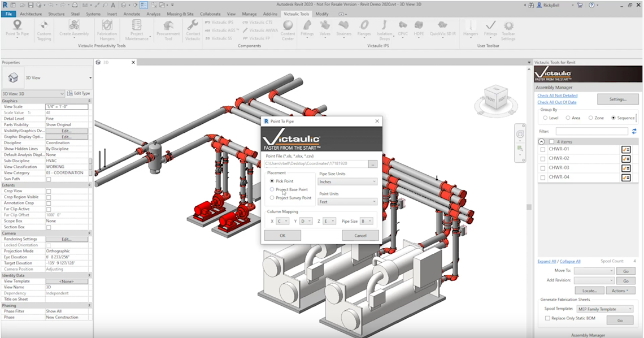This screenshot has width=644, height=338.
Task: Open Assembly Manager Settings
Action: tap(617, 99)
